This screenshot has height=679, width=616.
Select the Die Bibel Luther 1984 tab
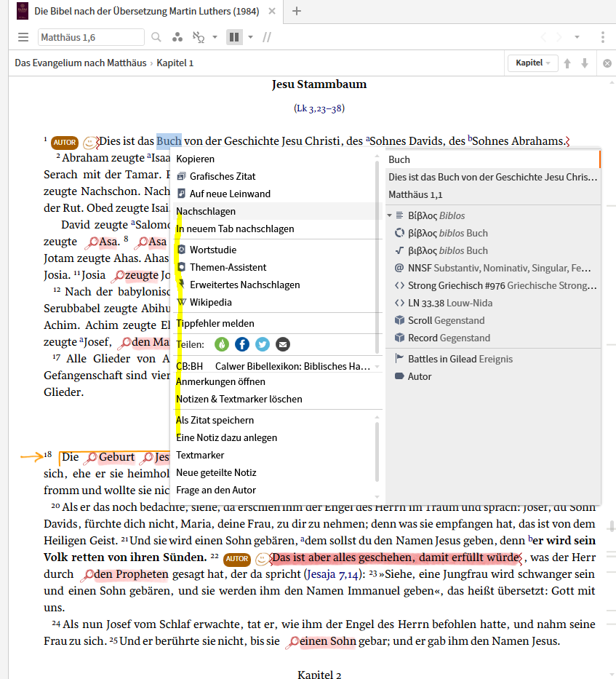tap(147, 11)
